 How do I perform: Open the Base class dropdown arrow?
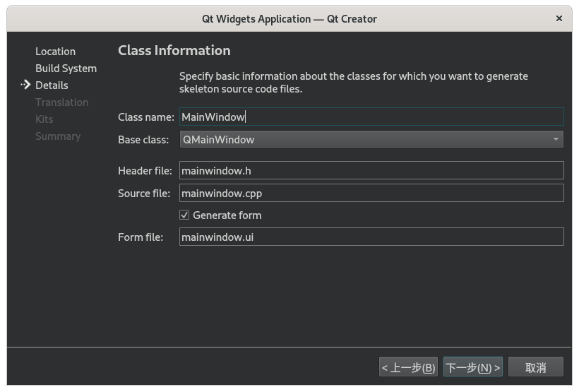(x=557, y=139)
